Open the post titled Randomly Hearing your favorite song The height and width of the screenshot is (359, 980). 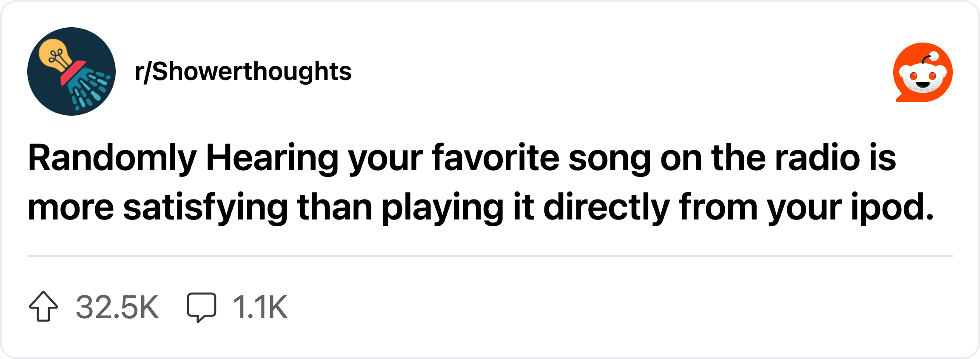481,182
